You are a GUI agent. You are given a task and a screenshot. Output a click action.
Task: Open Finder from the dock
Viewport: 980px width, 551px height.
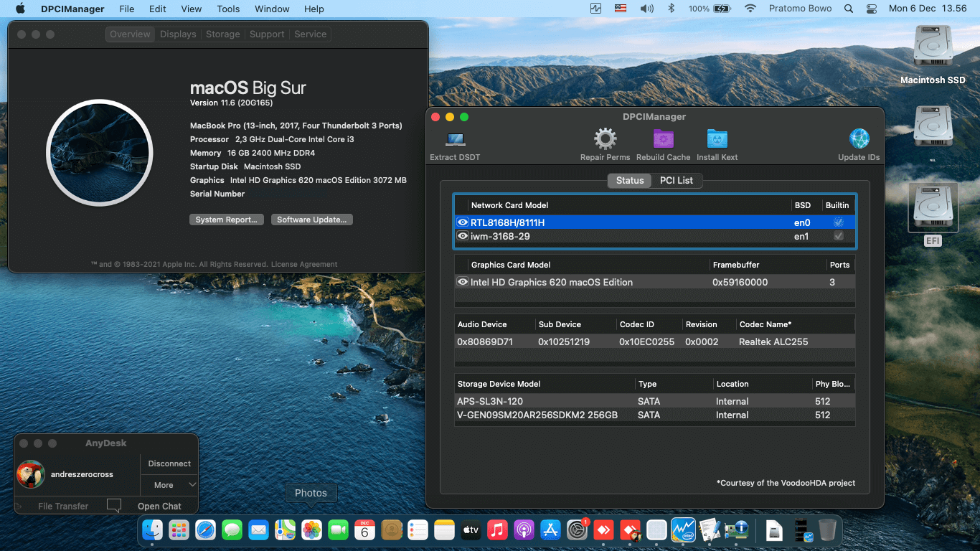152,529
